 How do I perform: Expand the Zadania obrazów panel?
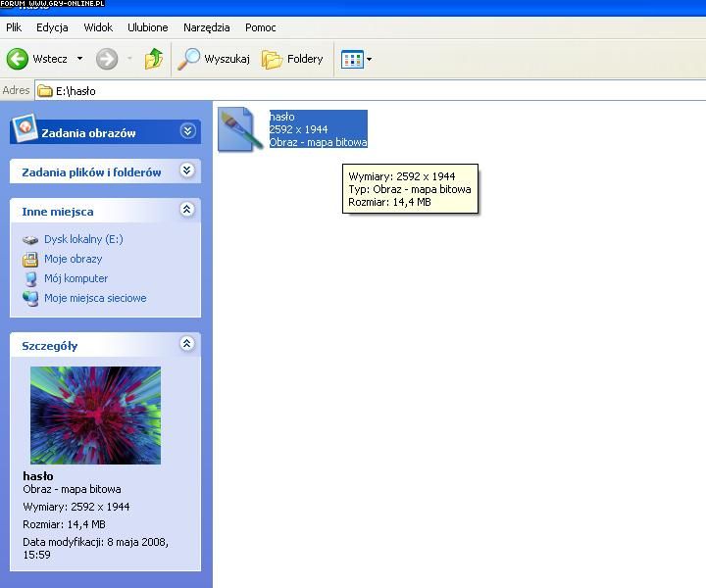pos(187,131)
